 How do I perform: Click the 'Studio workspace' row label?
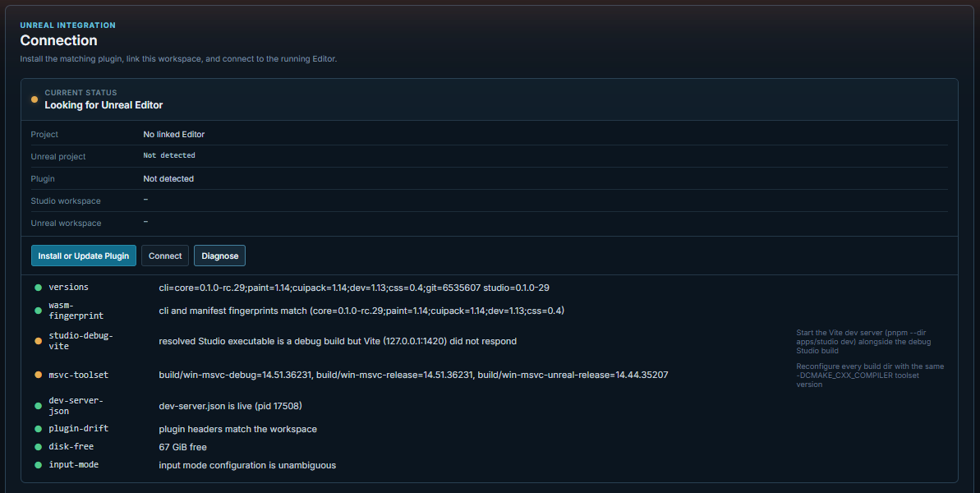coord(66,201)
